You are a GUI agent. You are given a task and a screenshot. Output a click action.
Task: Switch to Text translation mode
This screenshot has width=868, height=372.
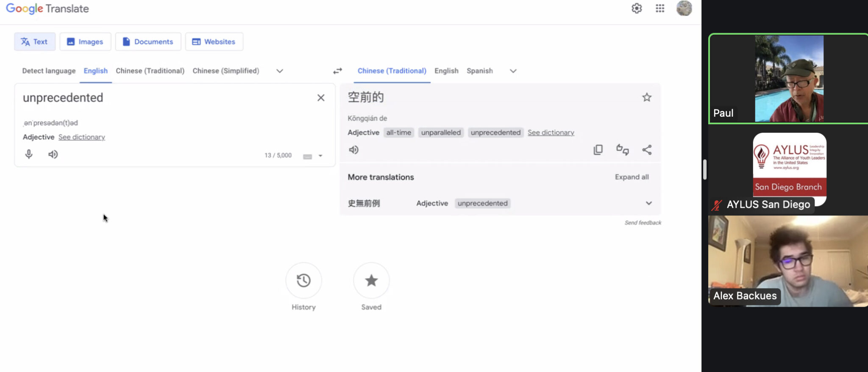coord(35,42)
